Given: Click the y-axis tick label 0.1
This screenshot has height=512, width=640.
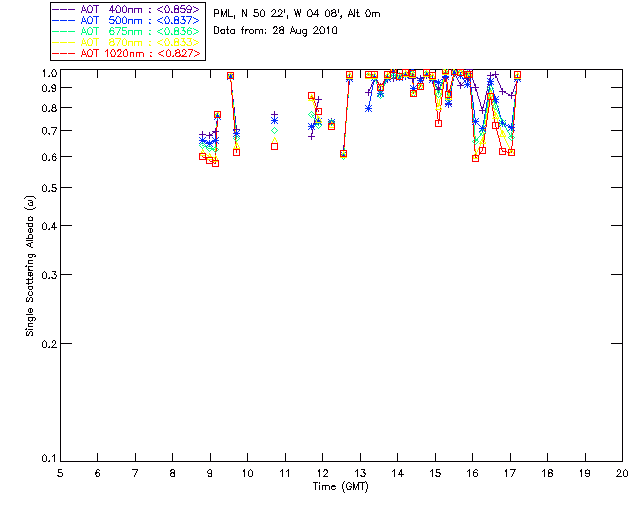Looking at the screenshot, I should pyautogui.click(x=45, y=459).
